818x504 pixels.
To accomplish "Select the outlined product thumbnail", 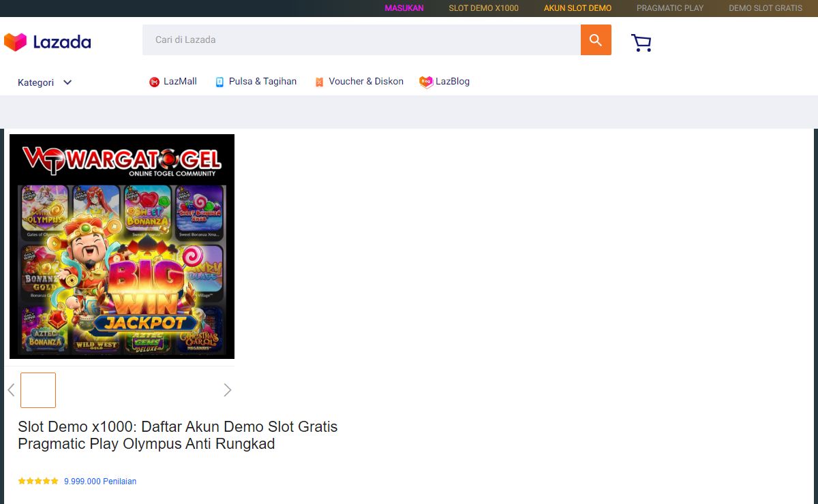I will coord(38,390).
